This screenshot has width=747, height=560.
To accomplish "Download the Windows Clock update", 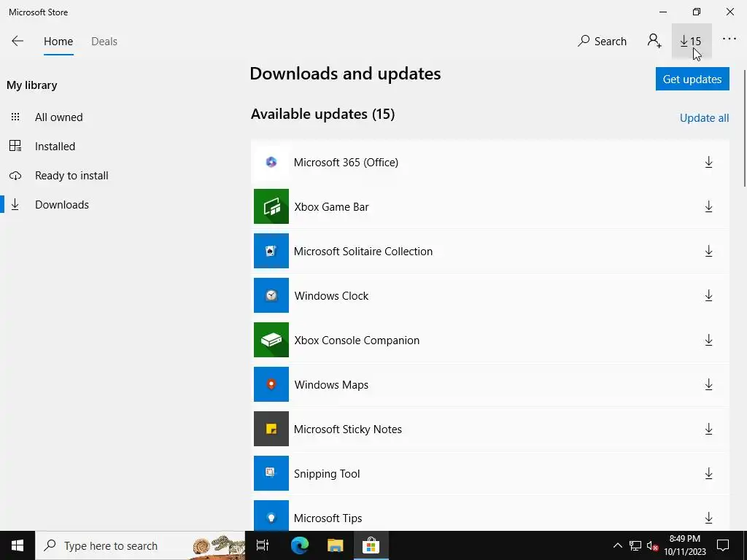I will tap(708, 296).
